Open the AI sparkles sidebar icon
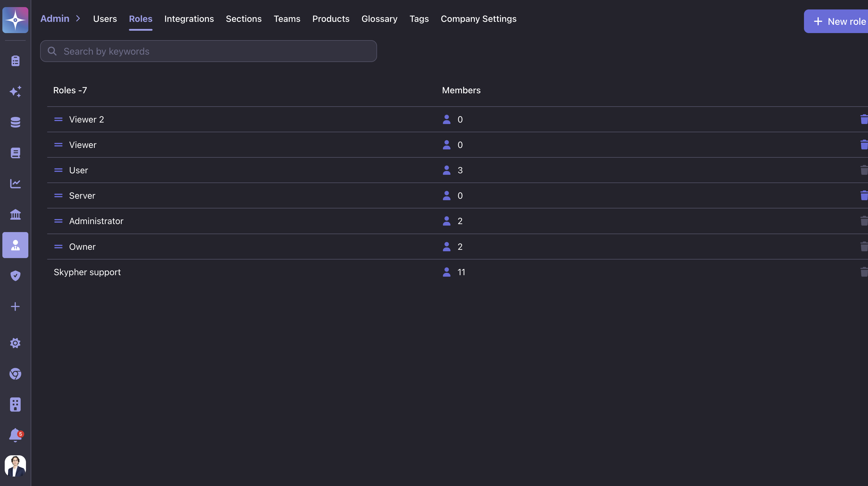Viewport: 868px width, 486px height. click(15, 92)
